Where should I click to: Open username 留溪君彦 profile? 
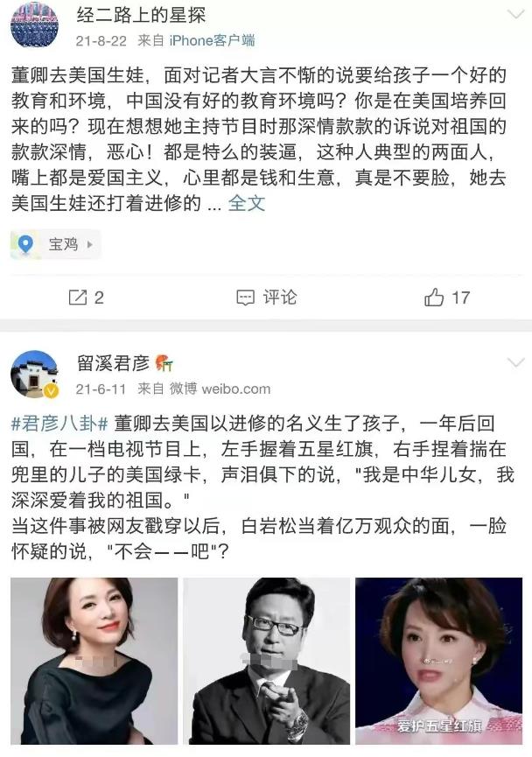pyautogui.click(x=113, y=363)
